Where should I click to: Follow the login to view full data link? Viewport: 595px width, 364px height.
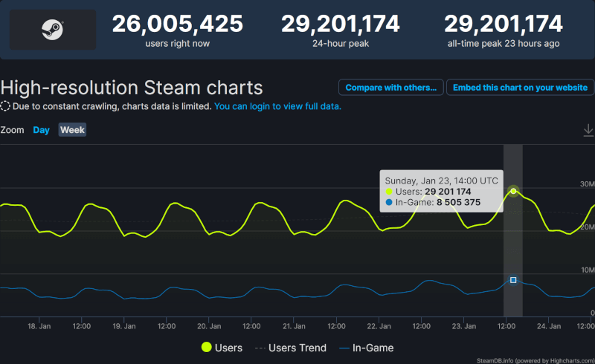click(x=277, y=106)
